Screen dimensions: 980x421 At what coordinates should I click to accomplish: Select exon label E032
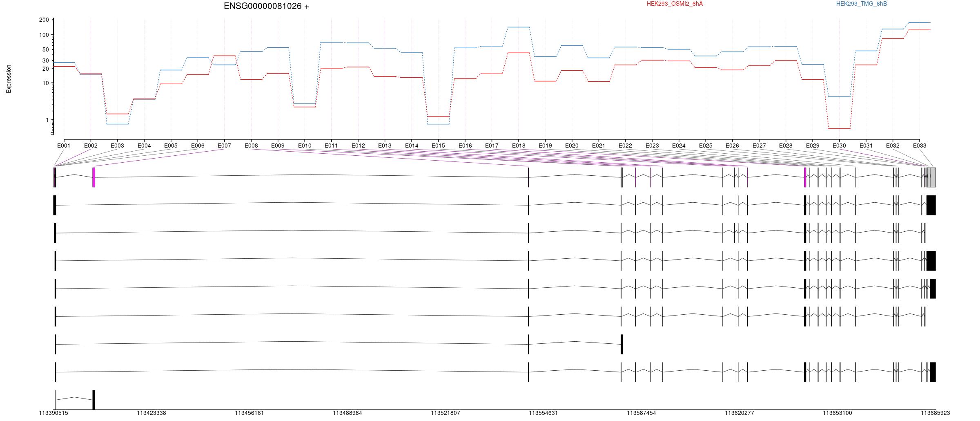(893, 146)
